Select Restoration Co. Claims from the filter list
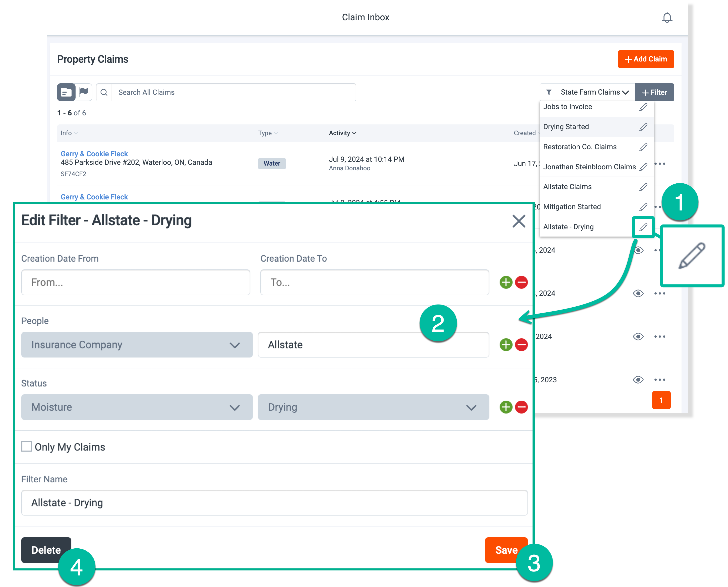This screenshot has height=587, width=728. tap(580, 147)
